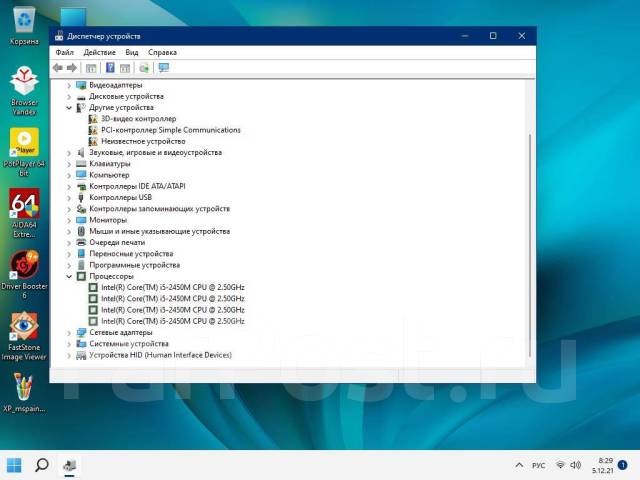Open the volume control in system tray

click(576, 465)
